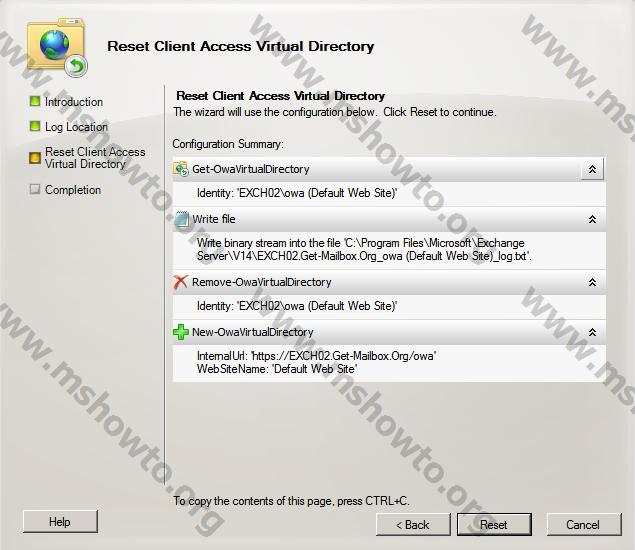Select Reset Client Access Virtual Directory step

[x=95, y=158]
